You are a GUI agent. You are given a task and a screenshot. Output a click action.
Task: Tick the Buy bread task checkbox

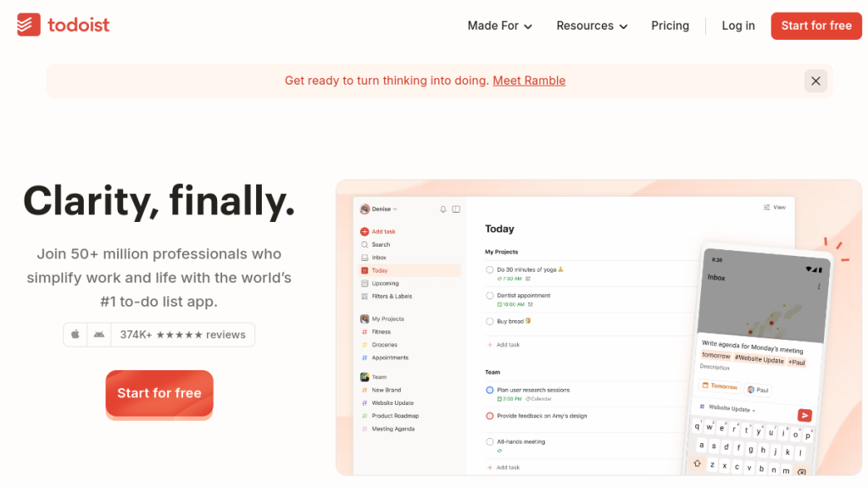click(490, 322)
